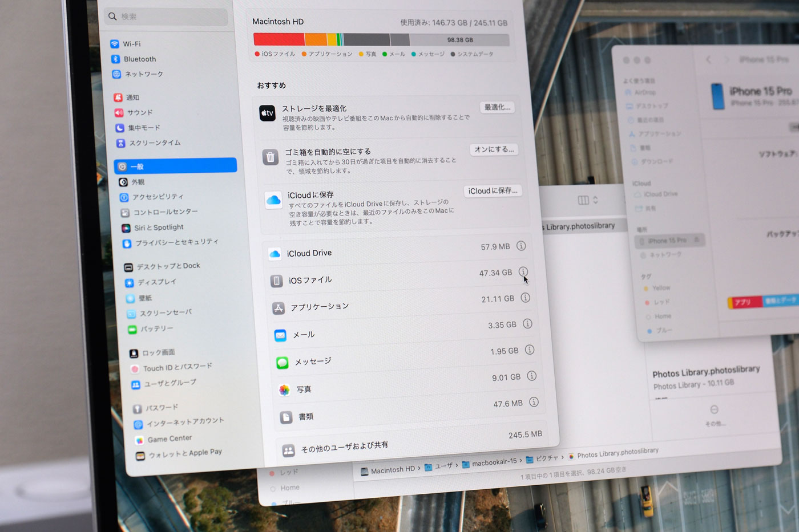Open ウォレットと Apple Pay settings
This screenshot has height=532, width=799.
click(x=179, y=454)
